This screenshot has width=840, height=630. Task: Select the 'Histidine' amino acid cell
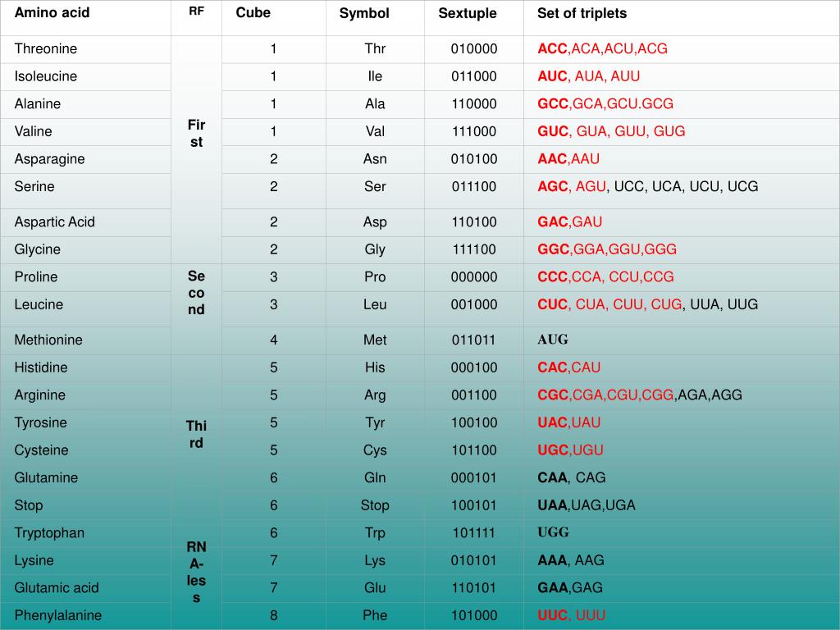point(41,367)
